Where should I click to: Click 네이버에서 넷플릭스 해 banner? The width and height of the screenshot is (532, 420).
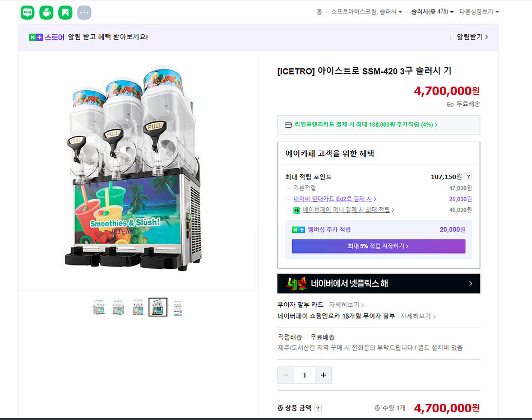pyautogui.click(x=378, y=283)
